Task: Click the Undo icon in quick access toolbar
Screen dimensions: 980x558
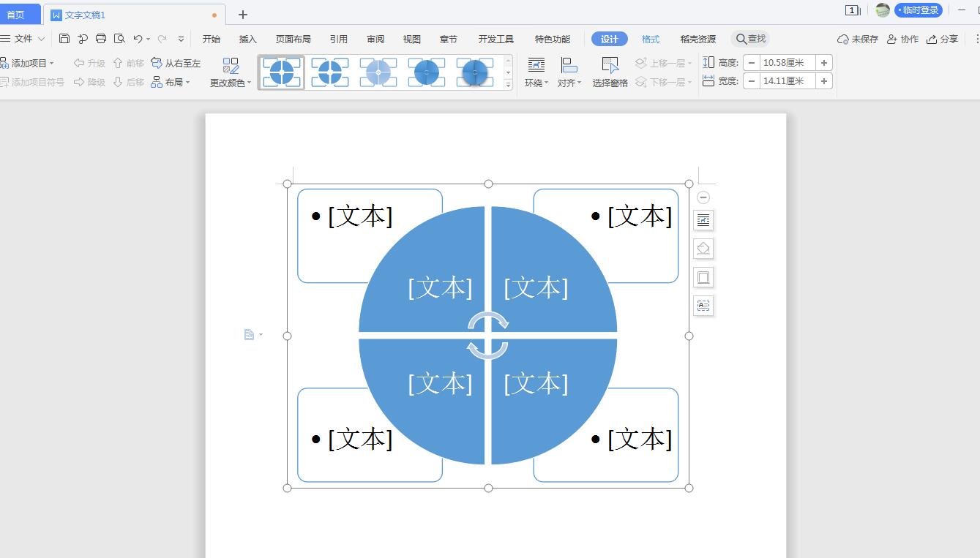Action: [x=138, y=39]
